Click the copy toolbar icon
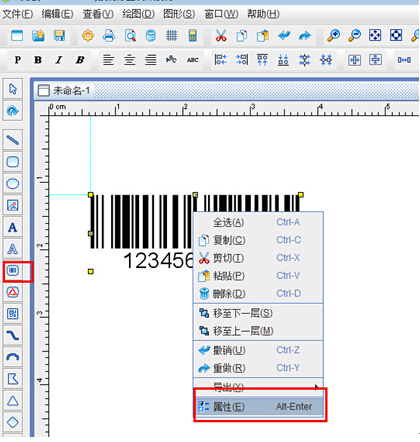 pyautogui.click(x=242, y=35)
